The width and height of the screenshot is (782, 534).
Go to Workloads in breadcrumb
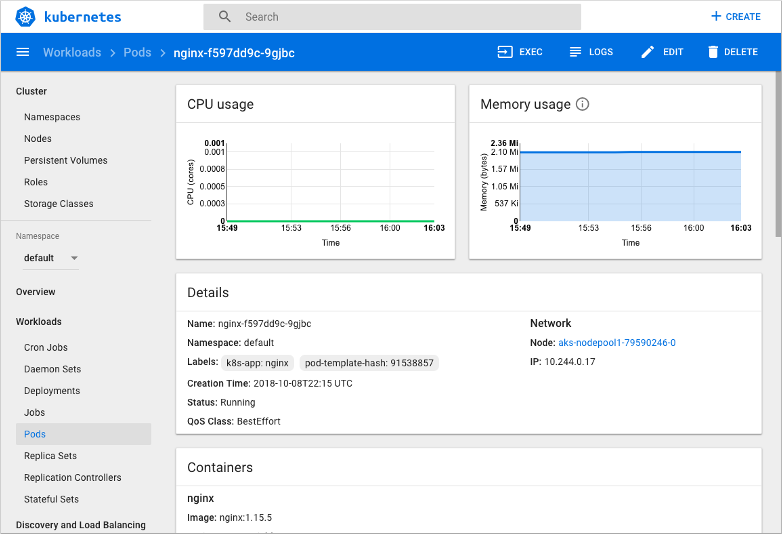click(x=72, y=53)
